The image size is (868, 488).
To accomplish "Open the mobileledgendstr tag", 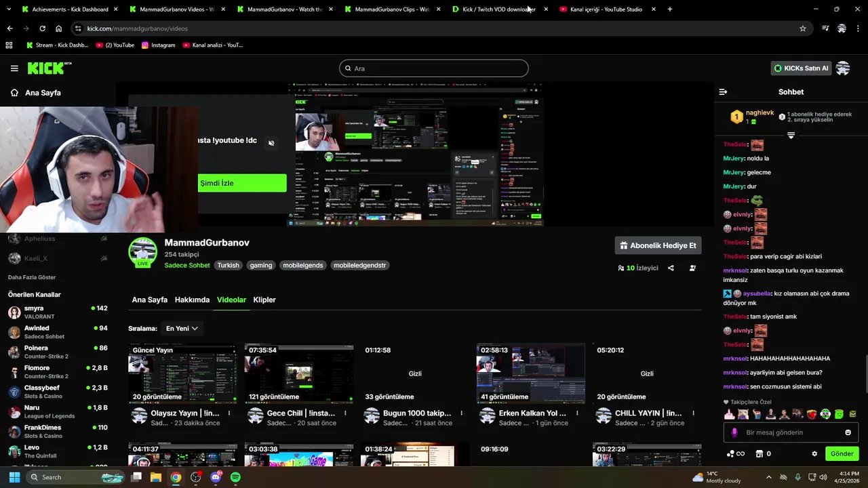I will [360, 265].
